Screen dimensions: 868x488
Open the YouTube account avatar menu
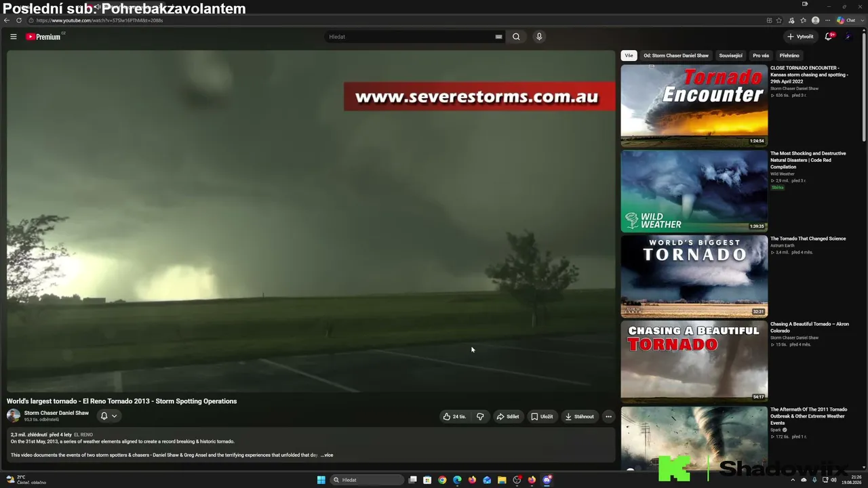(848, 37)
